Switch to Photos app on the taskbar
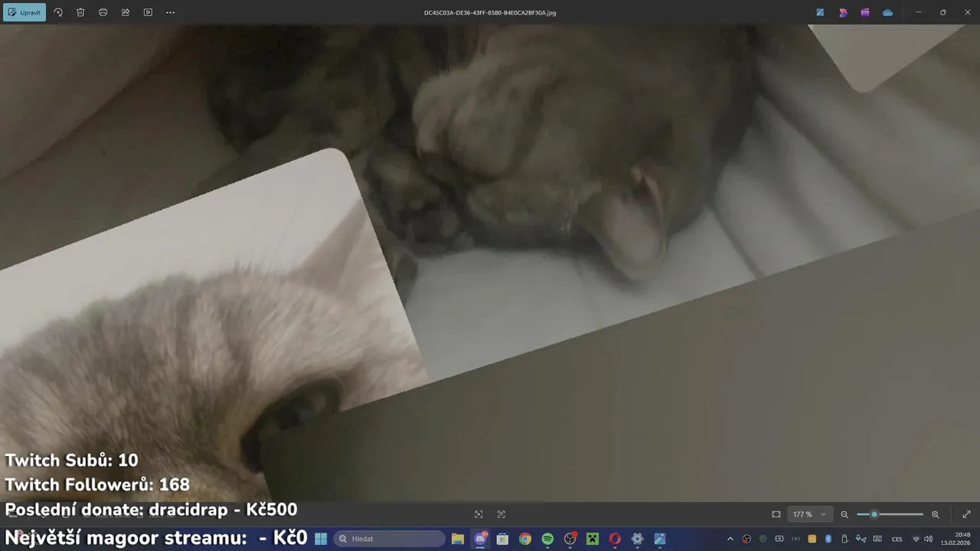 point(659,539)
